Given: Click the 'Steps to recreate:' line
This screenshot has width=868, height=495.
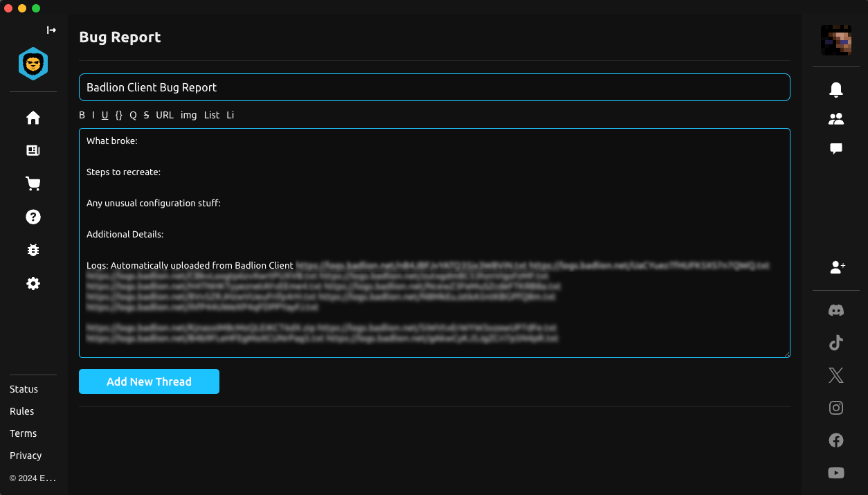Looking at the screenshot, I should 123,172.
